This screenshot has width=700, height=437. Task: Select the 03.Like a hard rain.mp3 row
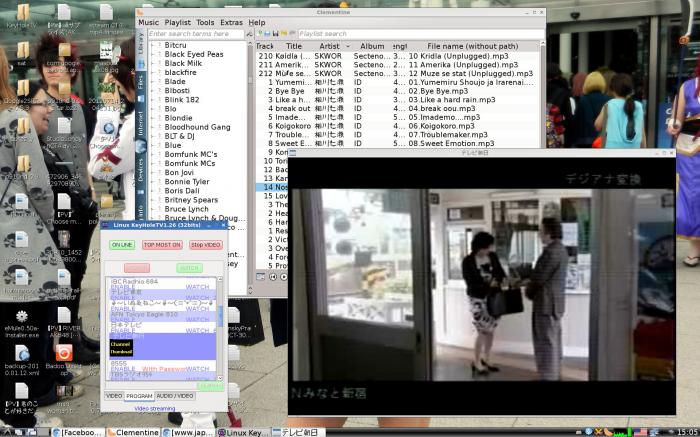pos(397,100)
